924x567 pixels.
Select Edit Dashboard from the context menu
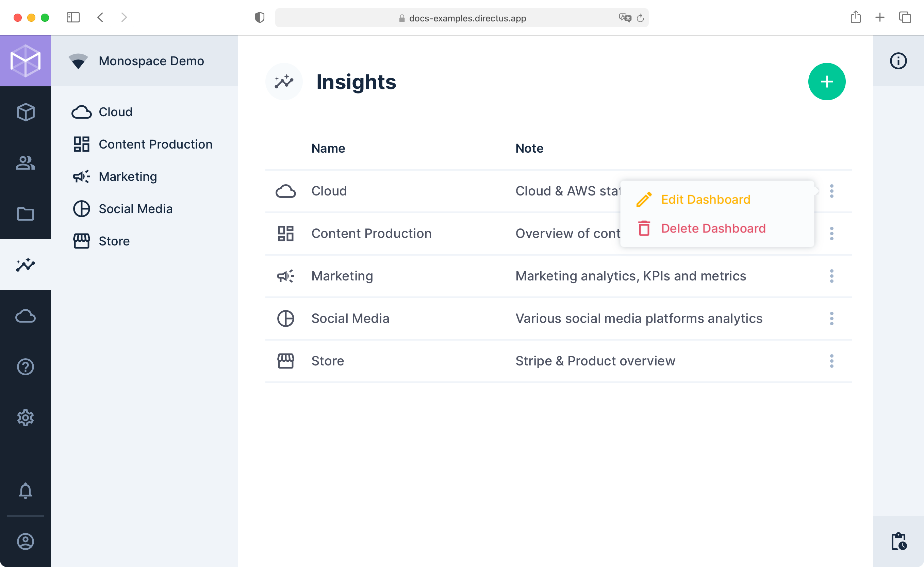click(x=706, y=199)
